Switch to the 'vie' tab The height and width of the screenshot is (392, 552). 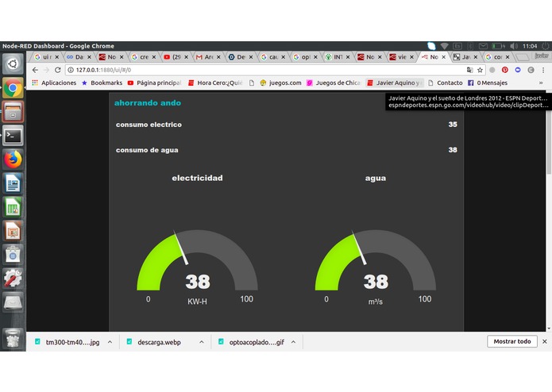402,57
